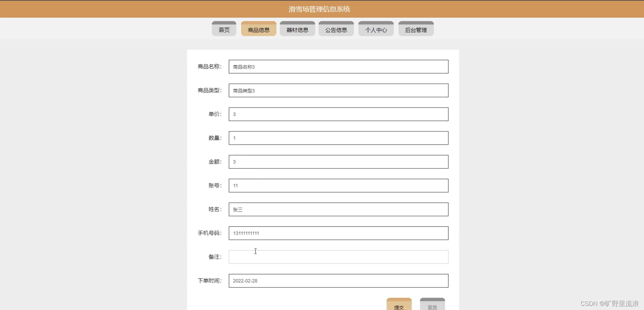Focus the 手机号码 phone number input
This screenshot has height=310, width=644.
pos(338,233)
